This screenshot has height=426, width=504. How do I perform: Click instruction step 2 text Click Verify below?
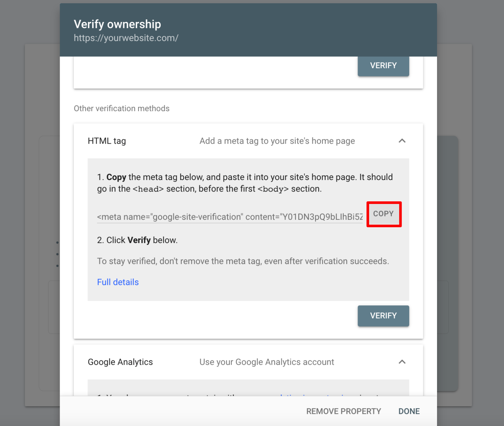137,240
